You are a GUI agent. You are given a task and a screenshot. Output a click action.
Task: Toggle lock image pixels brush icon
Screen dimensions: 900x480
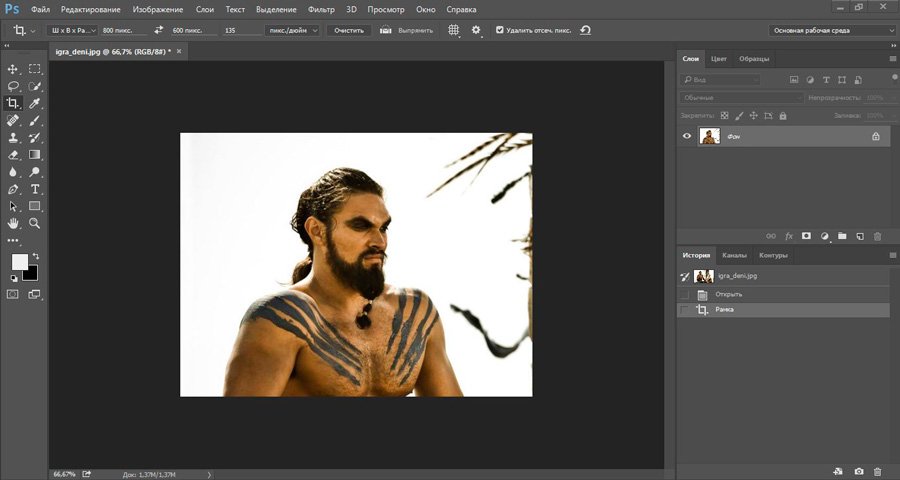coord(739,115)
